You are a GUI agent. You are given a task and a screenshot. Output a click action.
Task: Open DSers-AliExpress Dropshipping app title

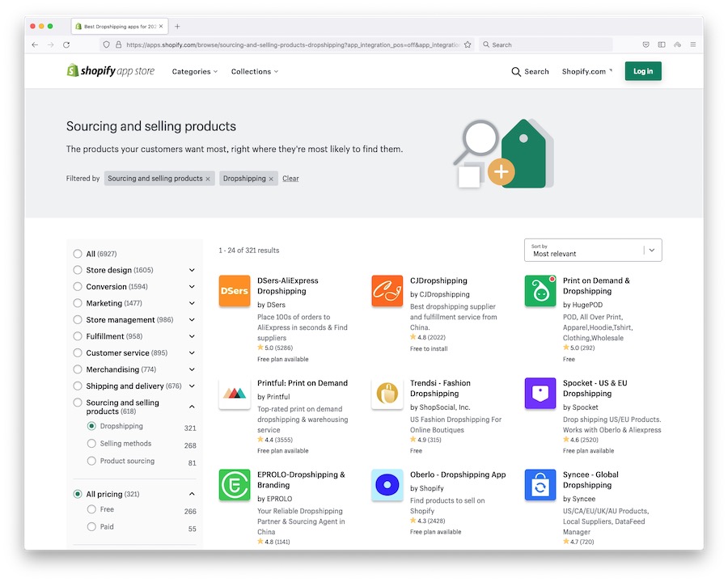tap(288, 286)
